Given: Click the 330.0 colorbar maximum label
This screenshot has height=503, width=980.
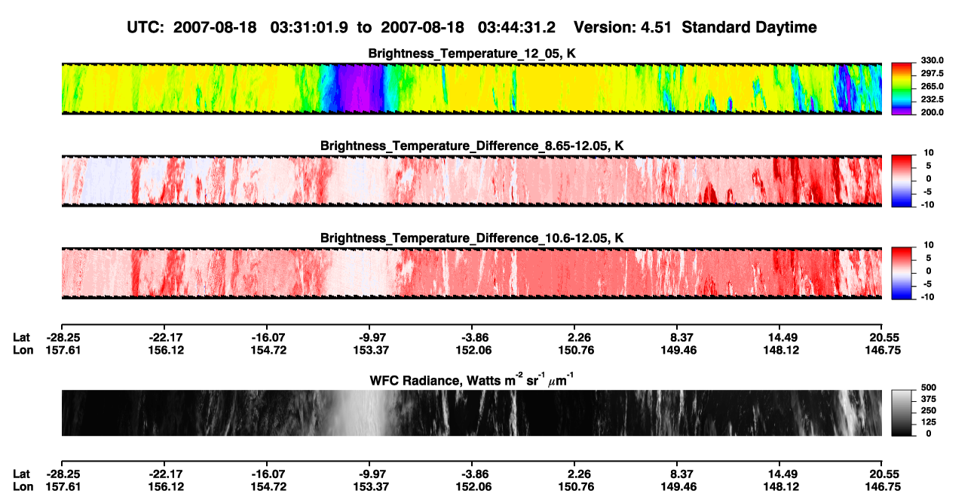Looking at the screenshot, I should pyautogui.click(x=933, y=60).
